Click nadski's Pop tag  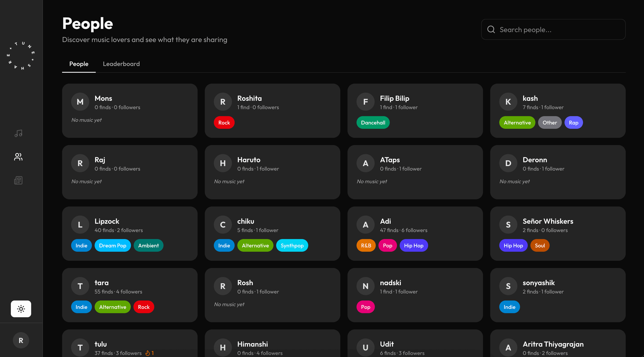pyautogui.click(x=366, y=307)
